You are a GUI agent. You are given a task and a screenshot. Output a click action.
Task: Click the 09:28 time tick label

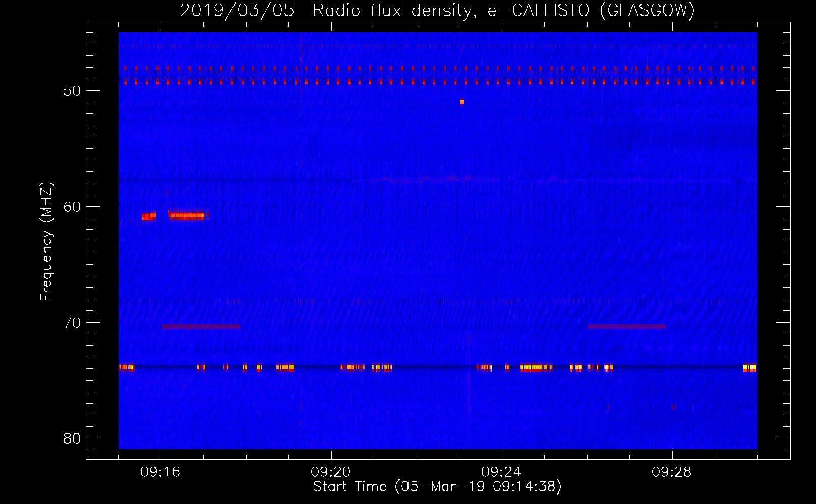click(x=672, y=472)
